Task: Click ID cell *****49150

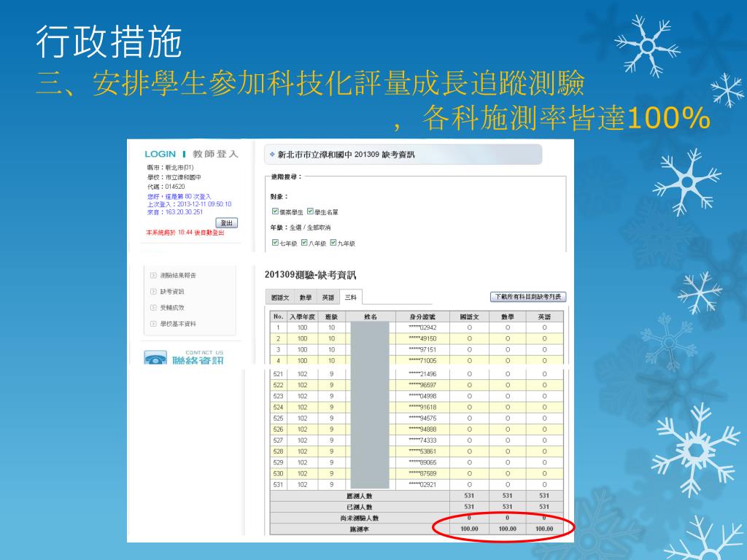Action: (x=422, y=338)
